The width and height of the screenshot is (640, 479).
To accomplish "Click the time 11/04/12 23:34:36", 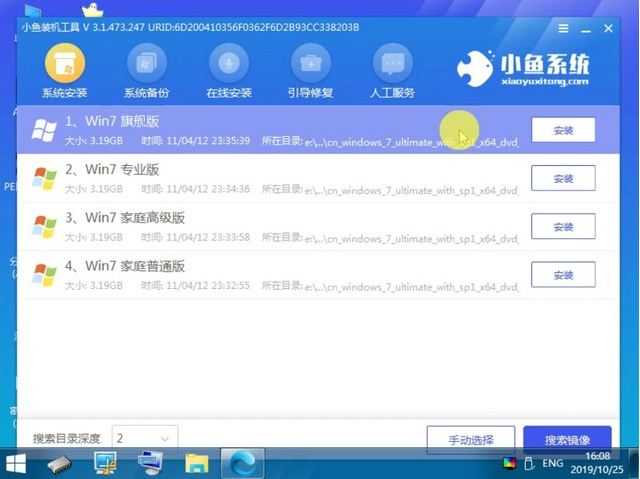I will tap(208, 189).
